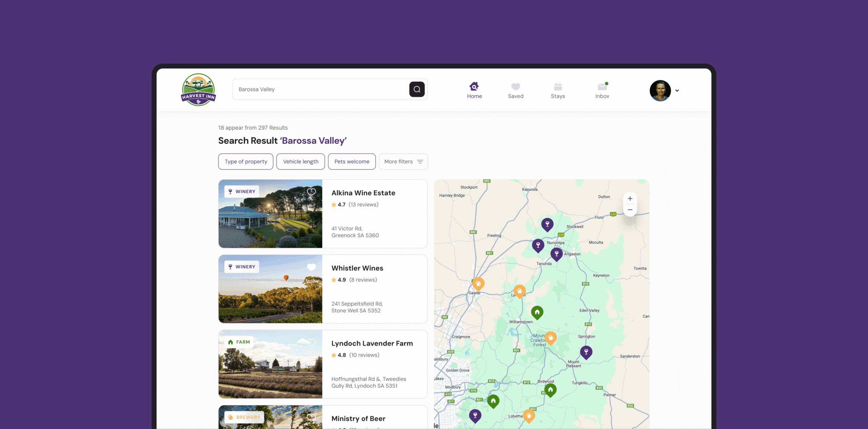Select winery pin near Stockwell on map
The image size is (868, 429).
pos(547,225)
